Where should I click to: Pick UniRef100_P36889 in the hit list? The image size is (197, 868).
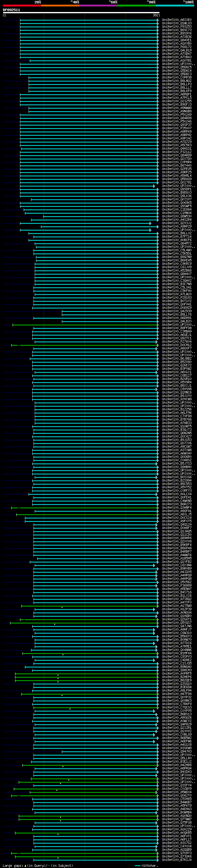[x=177, y=586]
